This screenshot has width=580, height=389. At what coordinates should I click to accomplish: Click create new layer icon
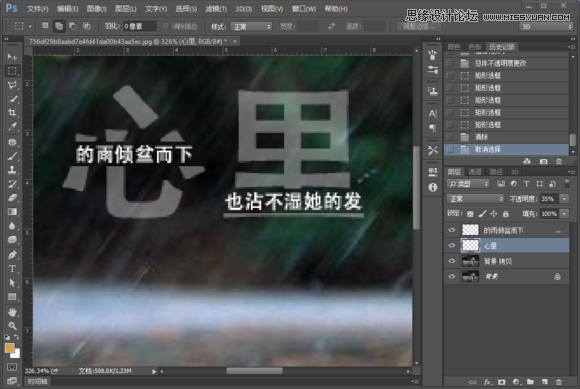tap(544, 382)
